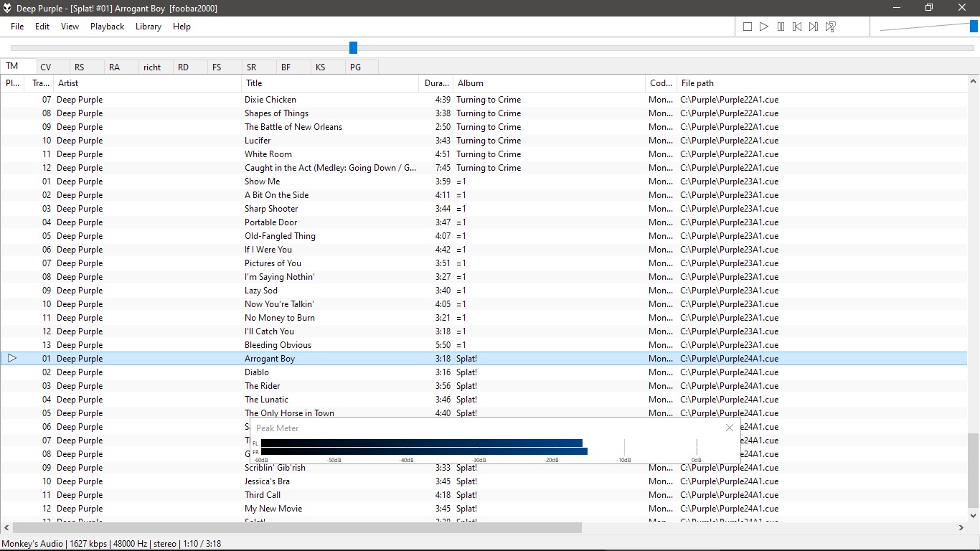The height and width of the screenshot is (551, 980).
Task: Switch to the CV playlist tab
Action: point(53,67)
